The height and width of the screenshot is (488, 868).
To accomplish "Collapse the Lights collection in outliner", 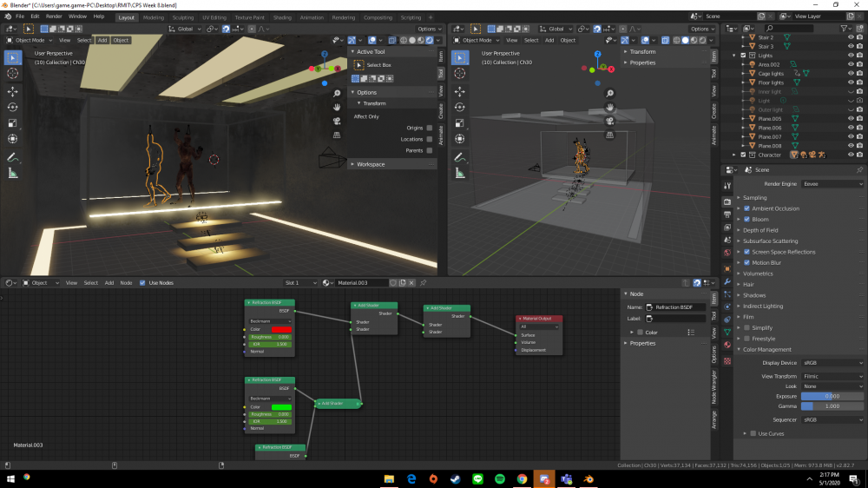I will 734,56.
